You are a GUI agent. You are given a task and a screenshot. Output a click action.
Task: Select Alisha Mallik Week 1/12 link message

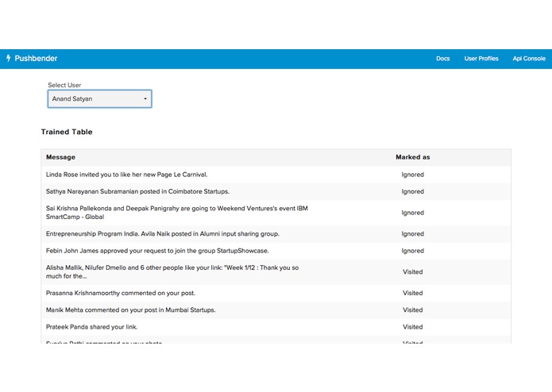click(x=172, y=271)
